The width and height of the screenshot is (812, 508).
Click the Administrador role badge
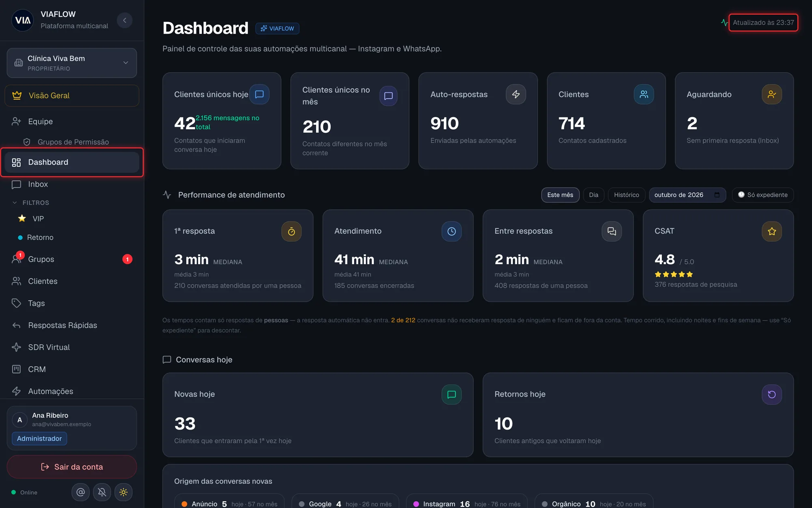39,439
